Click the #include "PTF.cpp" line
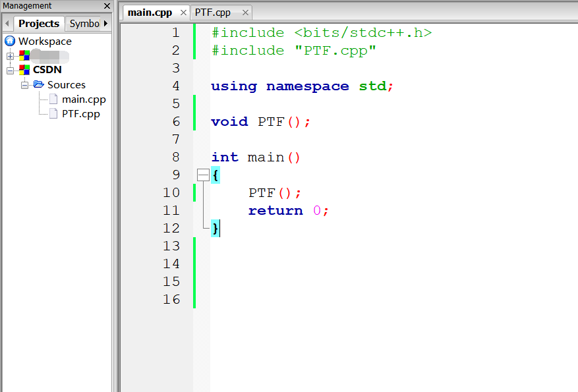The width and height of the screenshot is (578, 392). [x=294, y=51]
